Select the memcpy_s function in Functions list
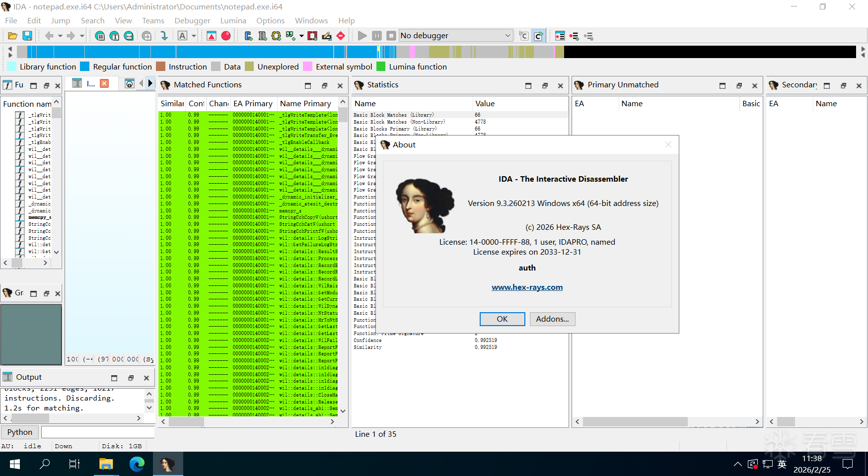The image size is (868, 476). (39, 217)
